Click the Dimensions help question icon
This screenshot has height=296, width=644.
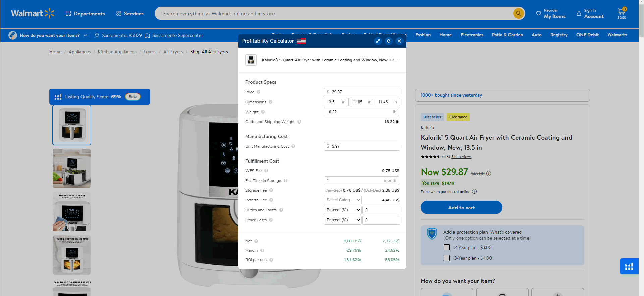click(270, 102)
